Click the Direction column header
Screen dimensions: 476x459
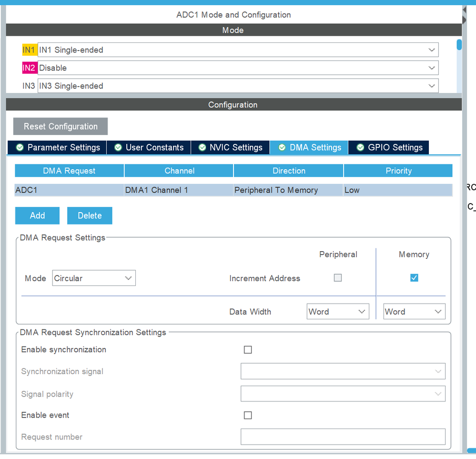289,171
